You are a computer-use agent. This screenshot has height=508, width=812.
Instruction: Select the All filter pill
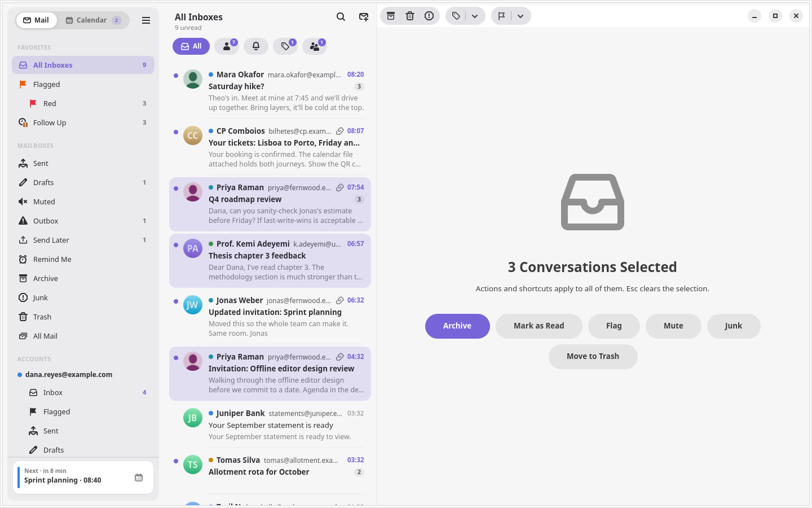coord(191,46)
